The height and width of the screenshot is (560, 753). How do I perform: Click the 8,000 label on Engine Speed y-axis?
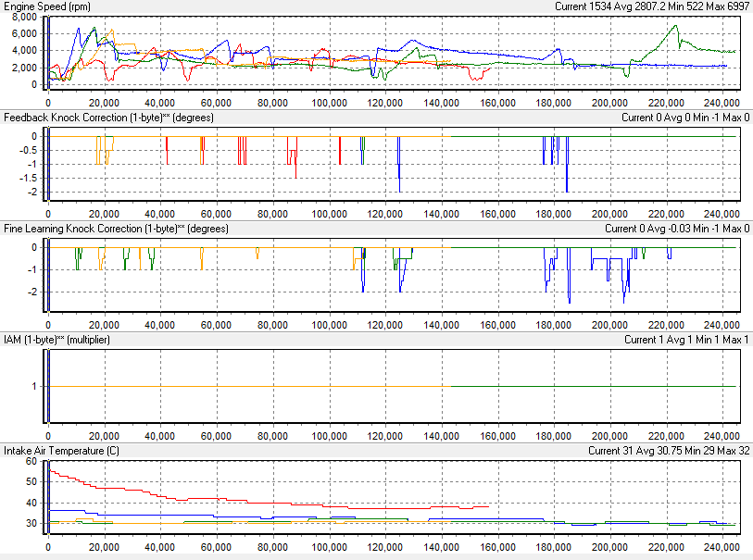click(23, 16)
